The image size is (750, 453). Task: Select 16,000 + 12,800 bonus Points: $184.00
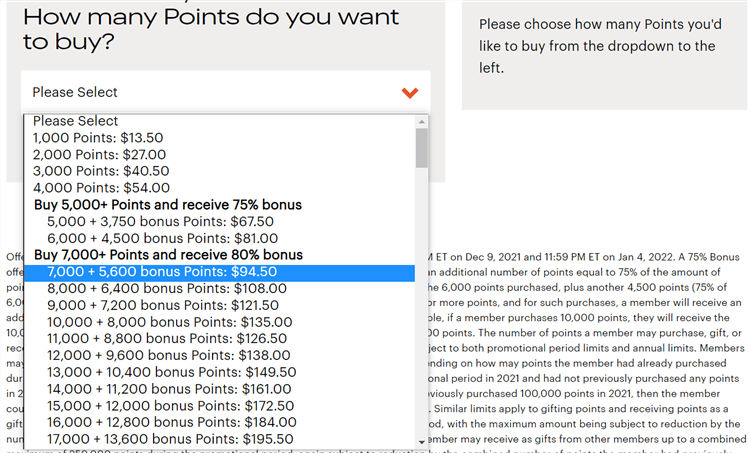coord(171,422)
